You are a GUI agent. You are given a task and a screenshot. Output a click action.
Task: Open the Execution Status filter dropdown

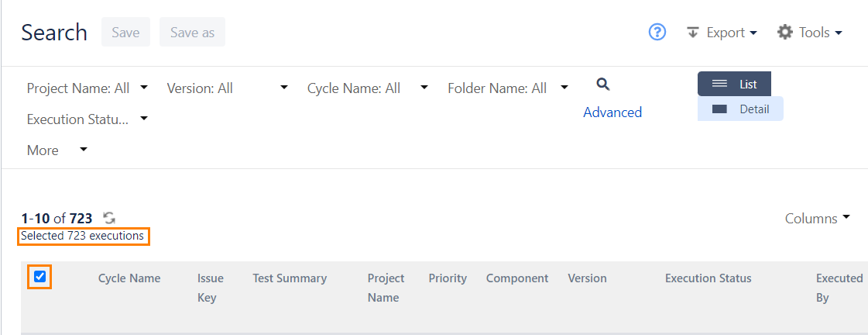click(87, 119)
